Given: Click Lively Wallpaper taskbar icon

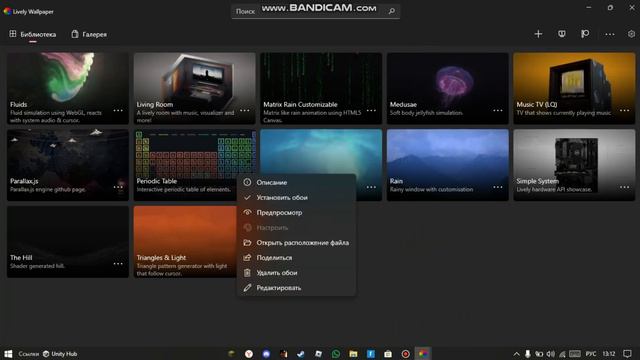Looking at the screenshot, I should 423,354.
